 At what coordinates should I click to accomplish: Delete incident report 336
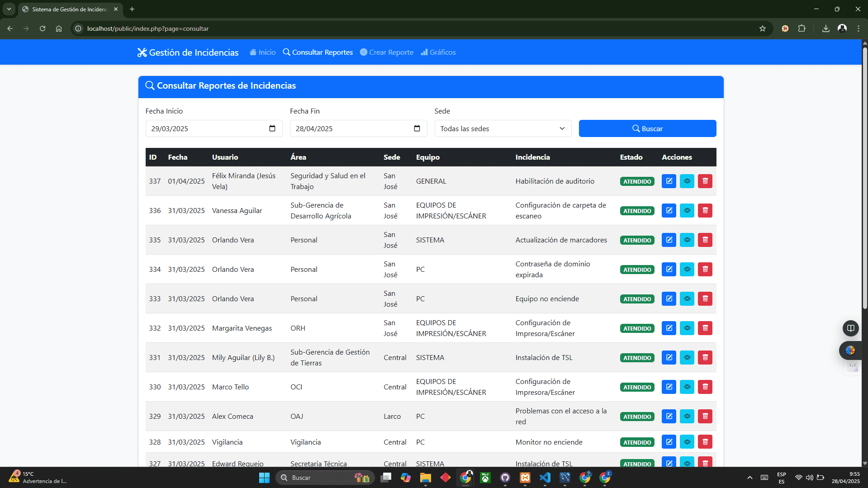(x=705, y=211)
